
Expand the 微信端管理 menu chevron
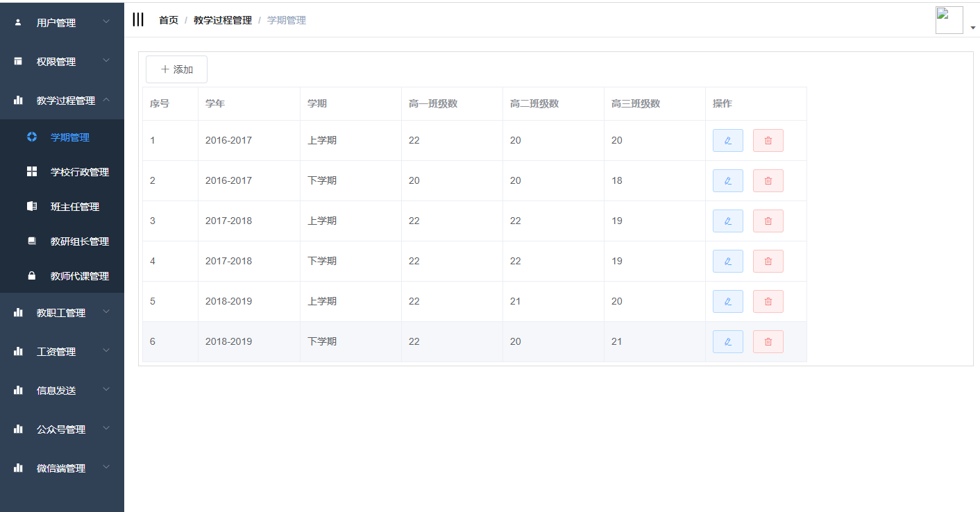[x=106, y=468]
